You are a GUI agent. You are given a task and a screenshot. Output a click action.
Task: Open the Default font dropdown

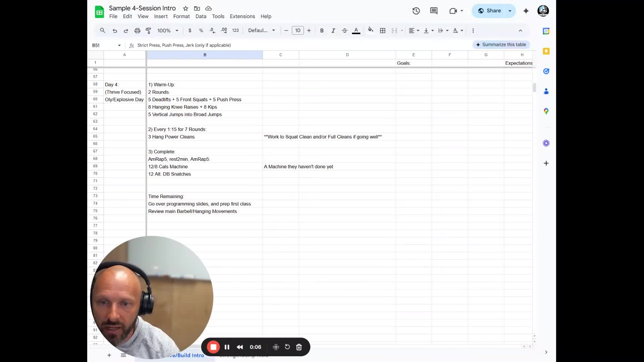click(262, 31)
